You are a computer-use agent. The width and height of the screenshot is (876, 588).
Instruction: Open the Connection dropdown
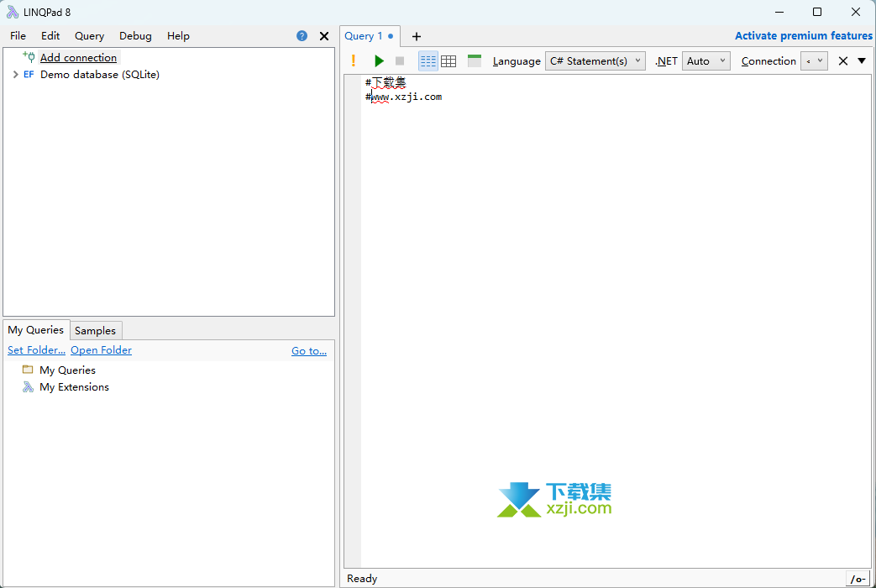coord(814,61)
